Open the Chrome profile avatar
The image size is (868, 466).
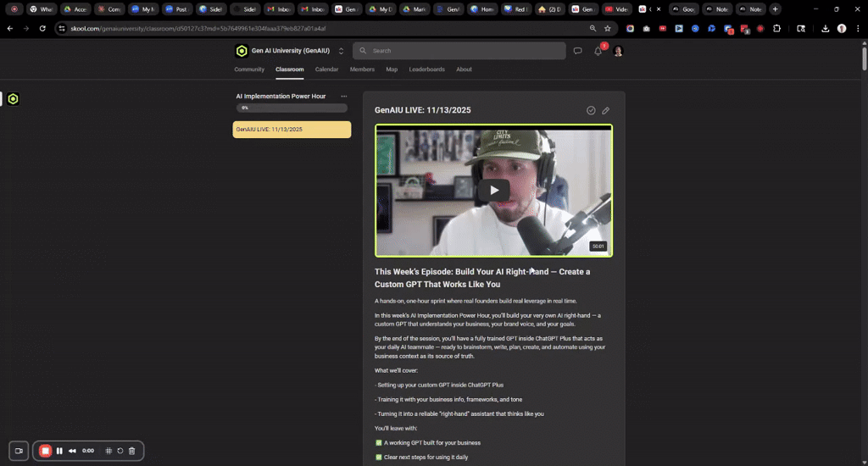tap(842, 28)
